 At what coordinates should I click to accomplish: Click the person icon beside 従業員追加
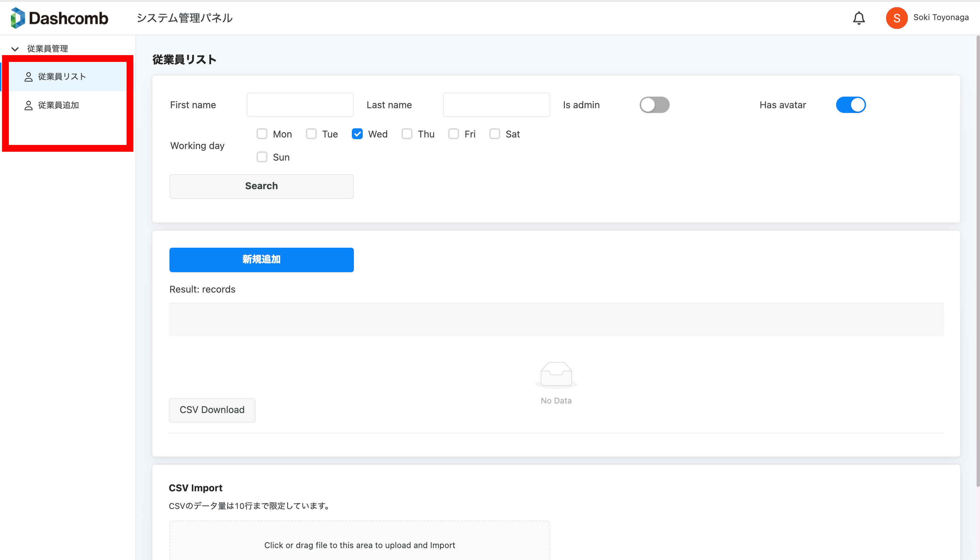point(29,105)
